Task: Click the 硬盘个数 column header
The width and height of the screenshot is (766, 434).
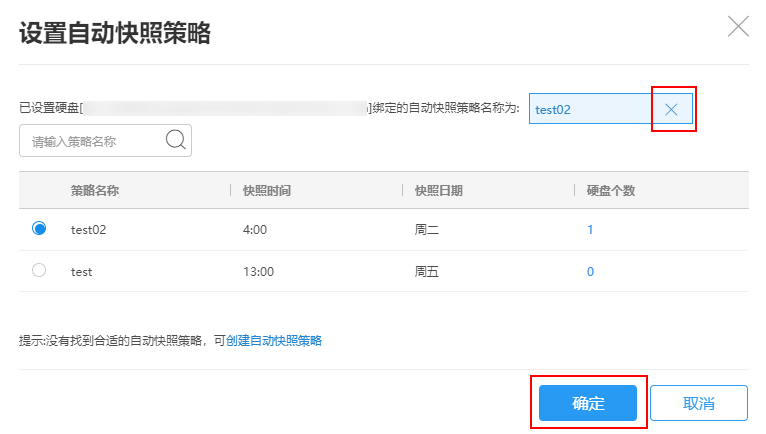Action: (611, 191)
